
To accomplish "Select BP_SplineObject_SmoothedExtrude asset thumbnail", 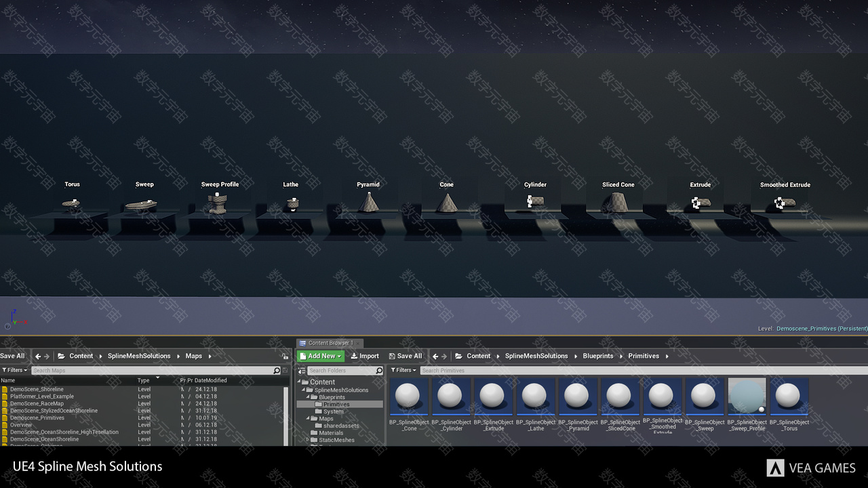I will pos(662,396).
